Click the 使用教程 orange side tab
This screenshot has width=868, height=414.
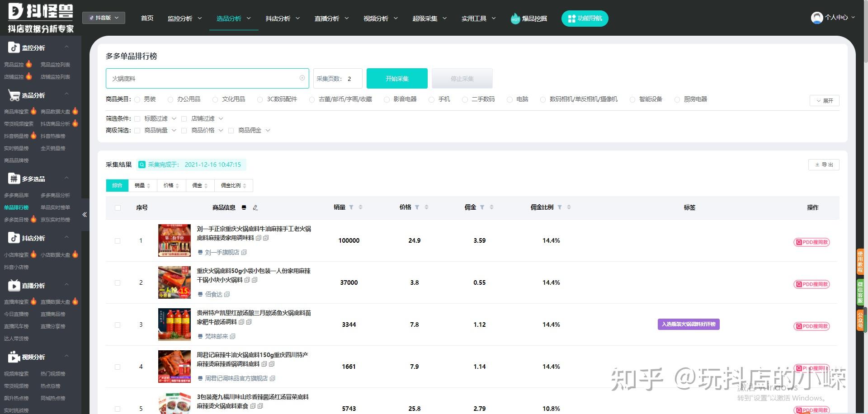tap(860, 262)
